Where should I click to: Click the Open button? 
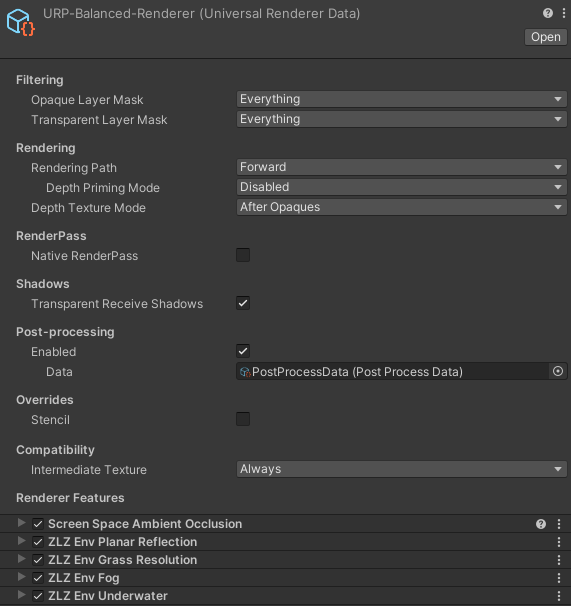545,37
